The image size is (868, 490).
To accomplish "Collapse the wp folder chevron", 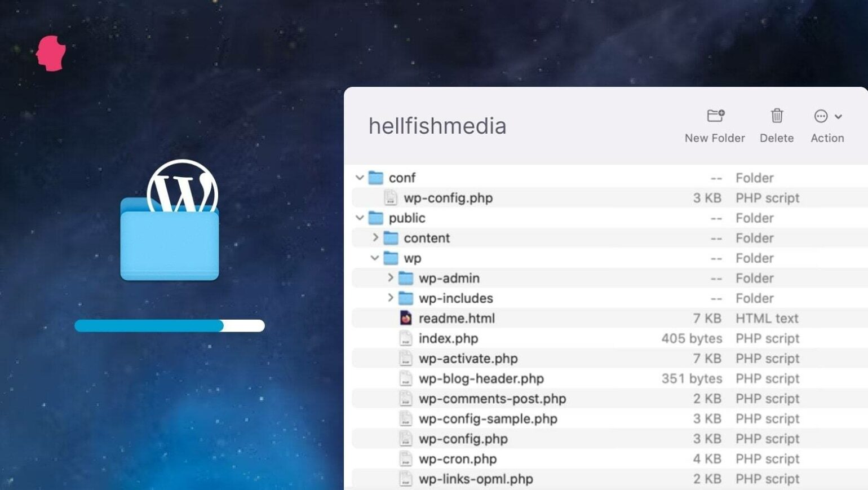I will click(x=375, y=258).
